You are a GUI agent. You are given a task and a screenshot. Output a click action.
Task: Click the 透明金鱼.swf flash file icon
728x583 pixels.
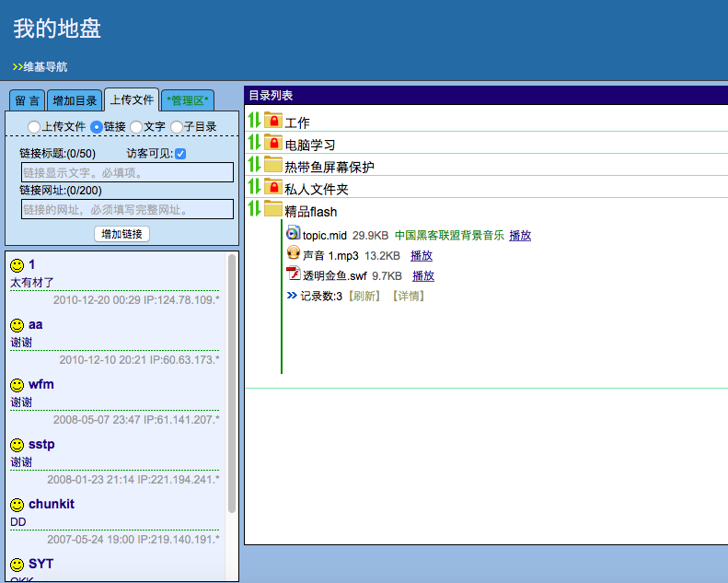tap(294, 274)
